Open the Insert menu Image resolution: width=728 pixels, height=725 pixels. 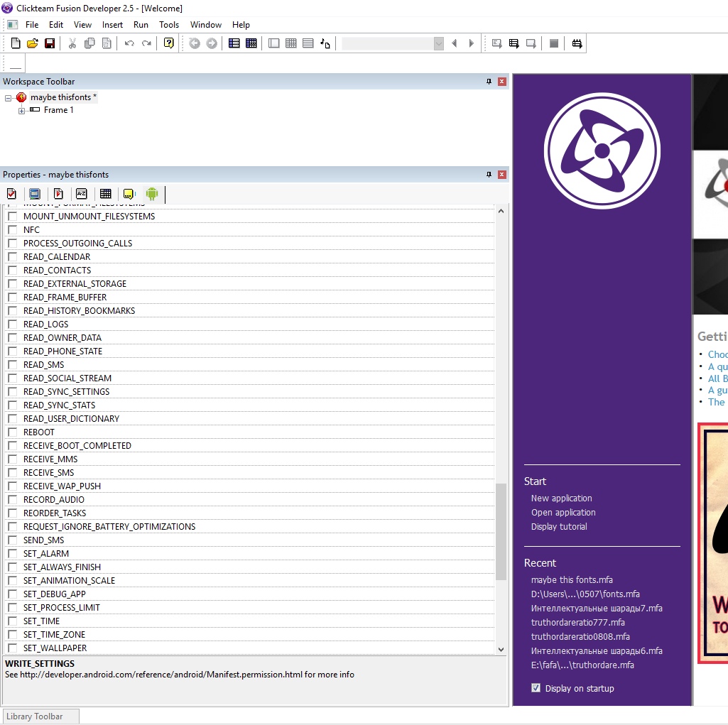pyautogui.click(x=112, y=25)
